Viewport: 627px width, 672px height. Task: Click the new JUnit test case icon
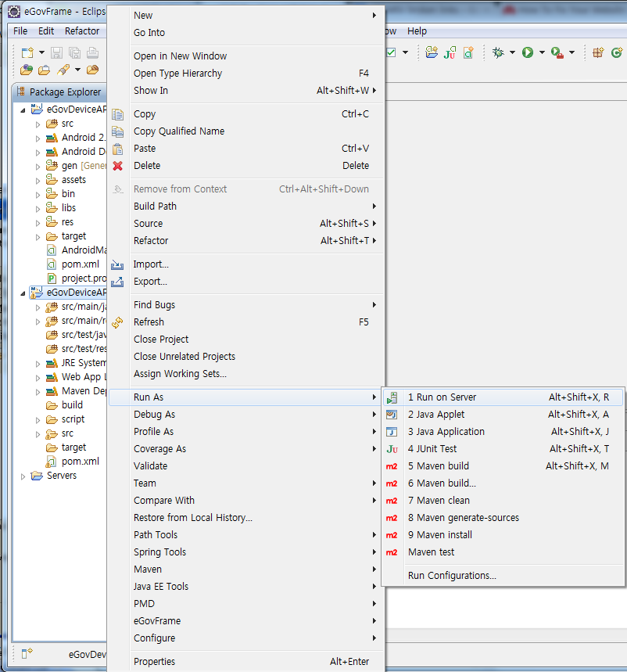click(x=450, y=52)
